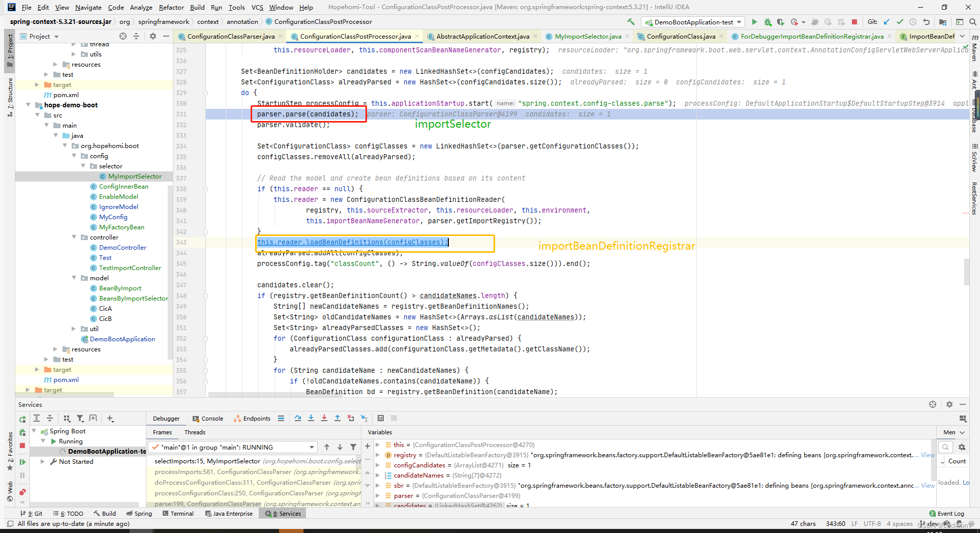Click the Run to Cursor debugger icon
The width and height of the screenshot is (980, 533).
(x=364, y=418)
